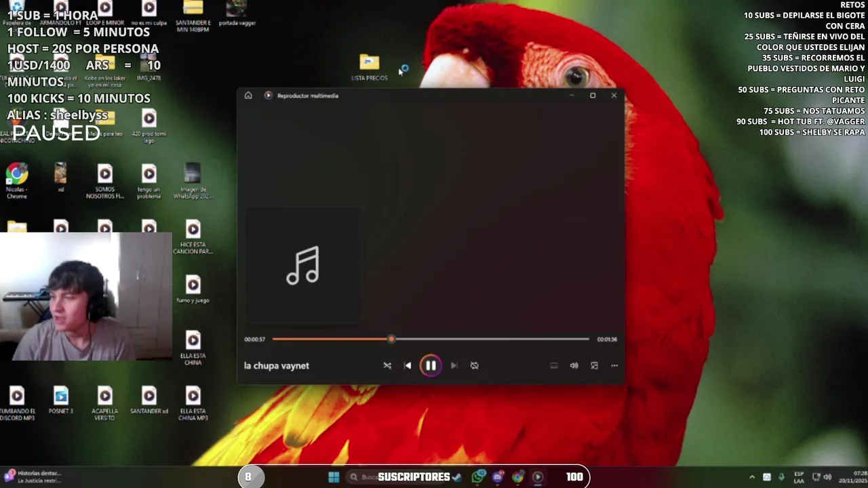Viewport: 868px width, 488px height.
Task: Select the 'fumo y juego' audio file
Action: pyautogui.click(x=193, y=289)
